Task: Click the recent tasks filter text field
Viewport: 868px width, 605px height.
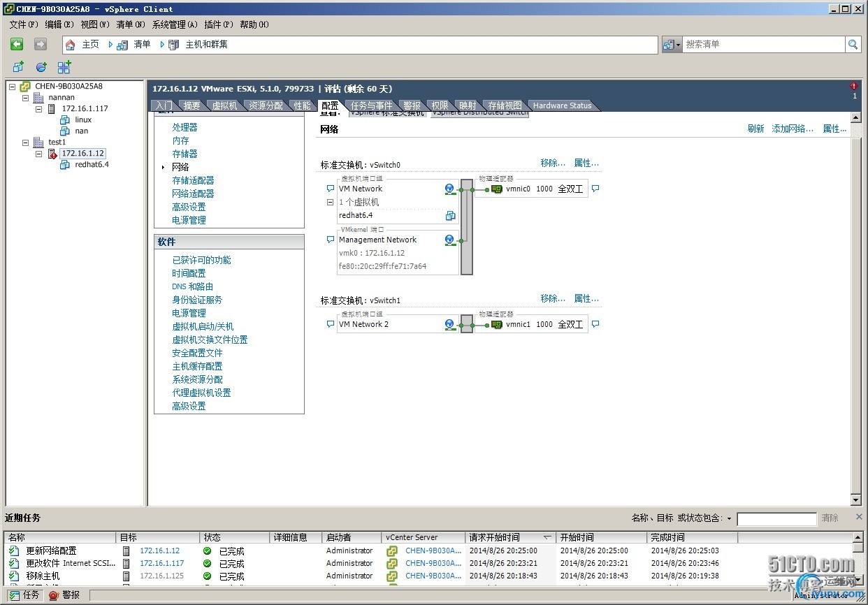Action: [x=776, y=518]
